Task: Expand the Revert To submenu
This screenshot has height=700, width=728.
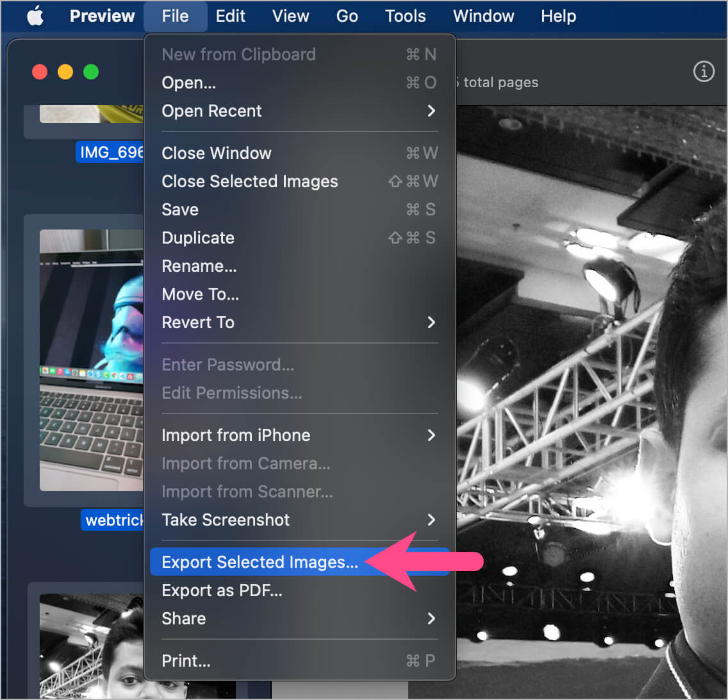Action: tap(299, 322)
